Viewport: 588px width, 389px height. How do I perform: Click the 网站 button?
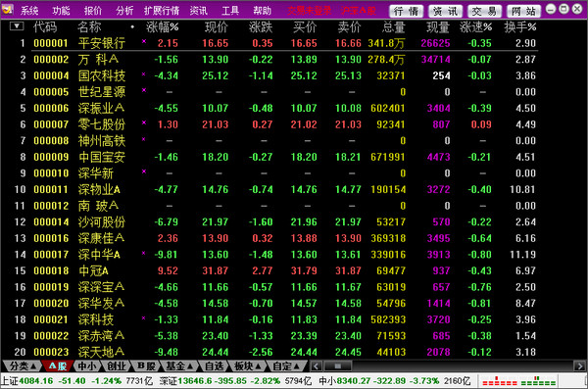[x=524, y=11]
